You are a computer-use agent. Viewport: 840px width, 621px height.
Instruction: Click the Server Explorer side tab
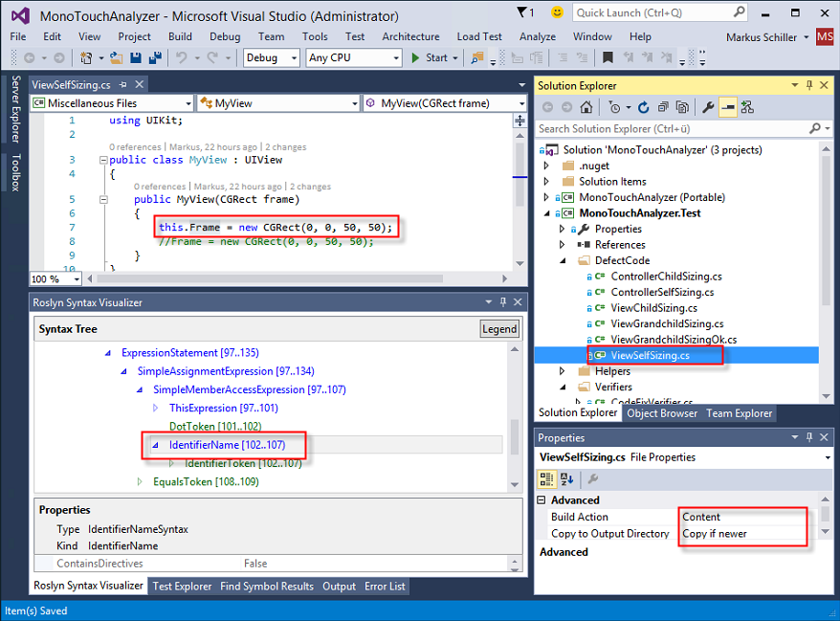click(x=15, y=109)
